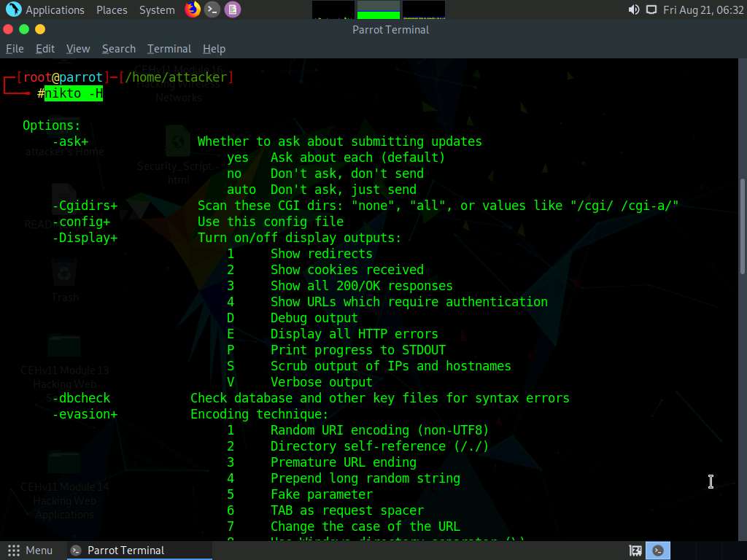Screen dimensions: 747x560
Task: Open the System menu
Action: pos(157,10)
